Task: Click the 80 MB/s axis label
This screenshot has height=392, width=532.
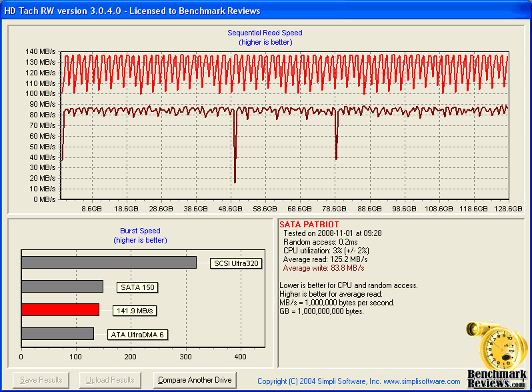Action: [43, 115]
